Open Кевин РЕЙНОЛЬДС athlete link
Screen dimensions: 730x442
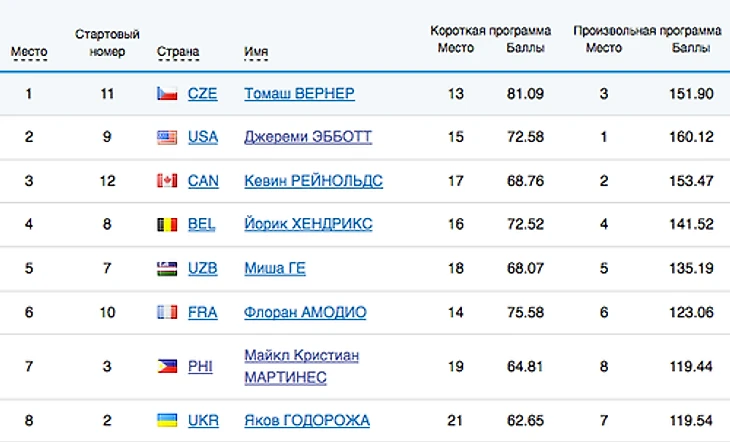point(313,181)
